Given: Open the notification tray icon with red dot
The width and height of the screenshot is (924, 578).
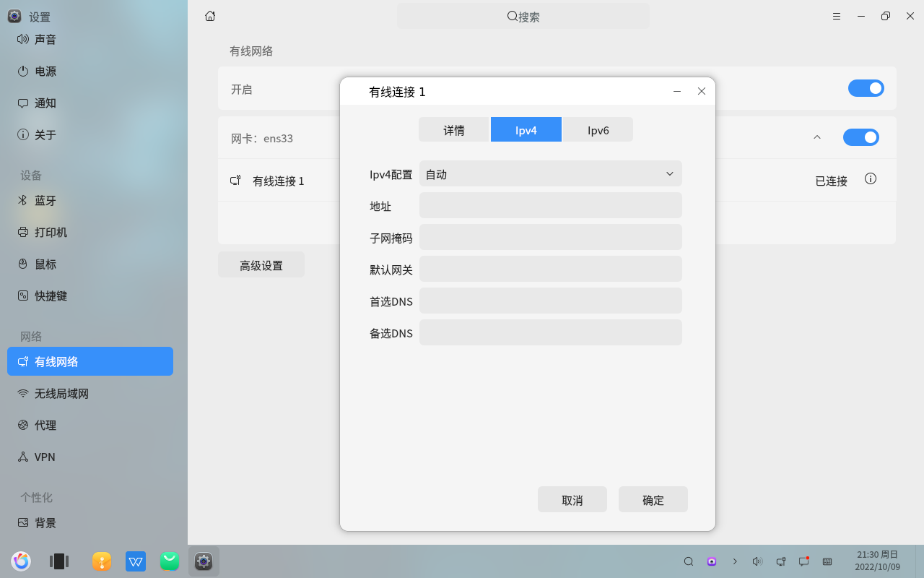Looking at the screenshot, I should tap(803, 561).
